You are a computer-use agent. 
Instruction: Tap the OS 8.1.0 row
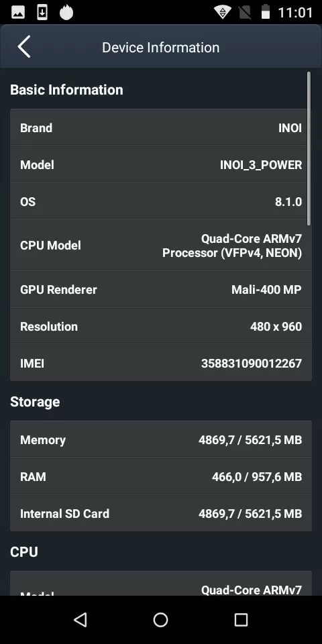[x=161, y=201]
